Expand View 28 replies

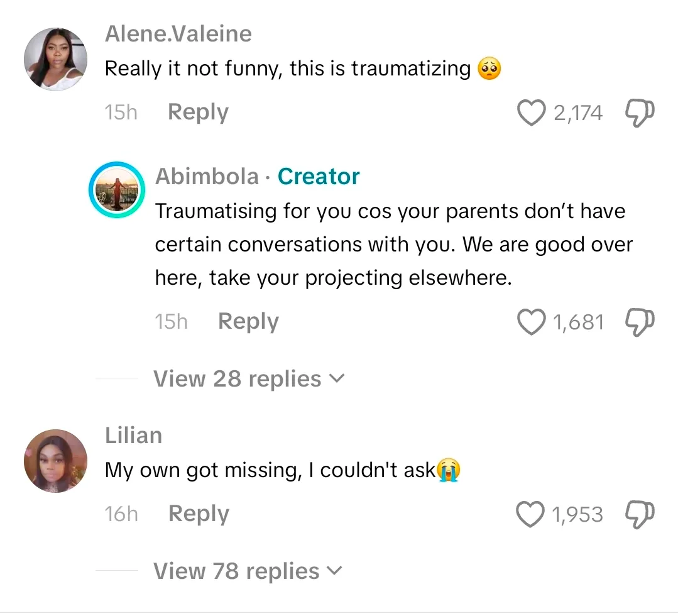tap(249, 379)
